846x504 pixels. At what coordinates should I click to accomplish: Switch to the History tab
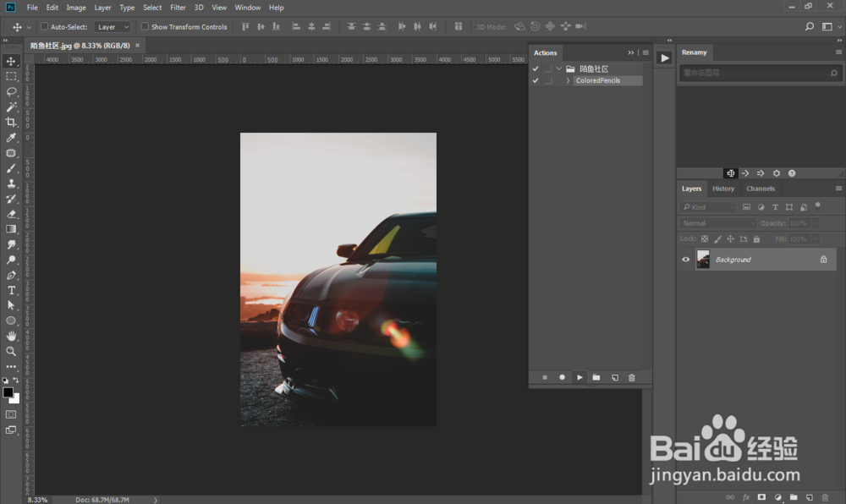click(x=723, y=189)
